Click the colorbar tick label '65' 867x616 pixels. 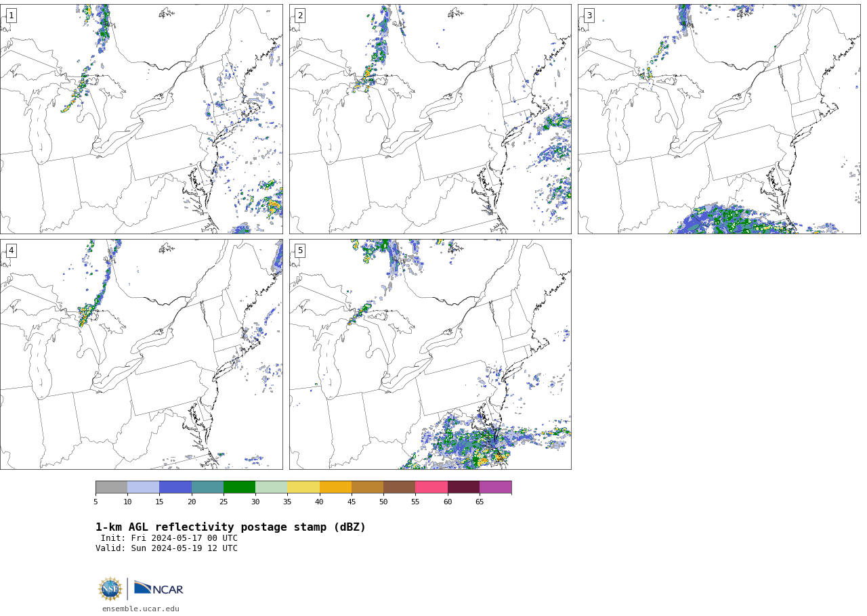(480, 502)
